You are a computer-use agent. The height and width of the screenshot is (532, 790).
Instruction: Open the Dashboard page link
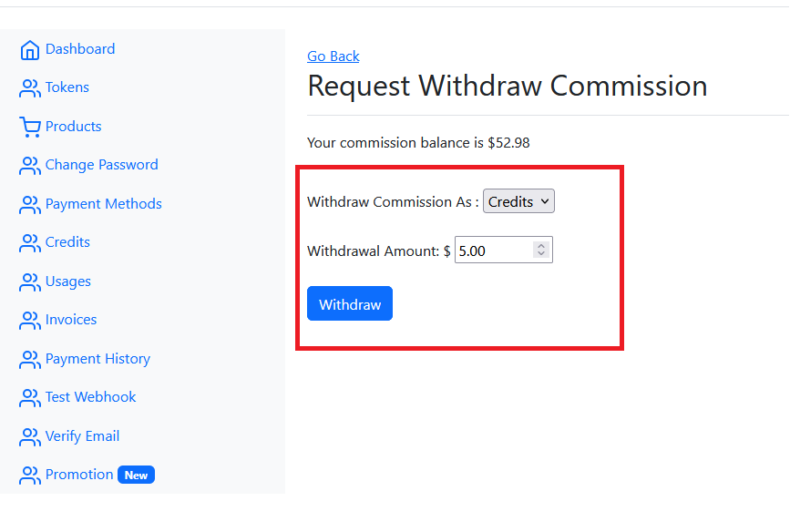click(x=80, y=49)
